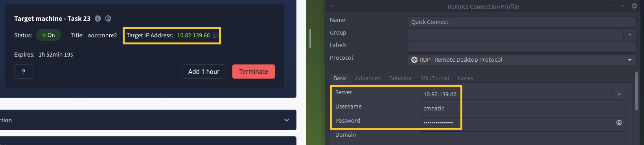Click the web page vertical scrollbar handle
This screenshot has width=644, height=145.
pyautogui.click(x=310, y=39)
